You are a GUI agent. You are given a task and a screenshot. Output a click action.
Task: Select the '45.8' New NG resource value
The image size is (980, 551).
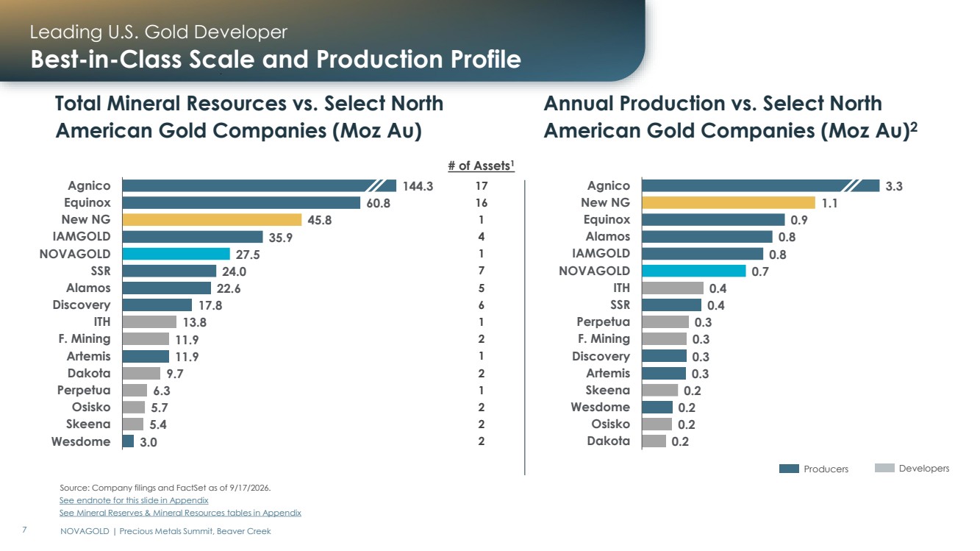click(x=320, y=221)
